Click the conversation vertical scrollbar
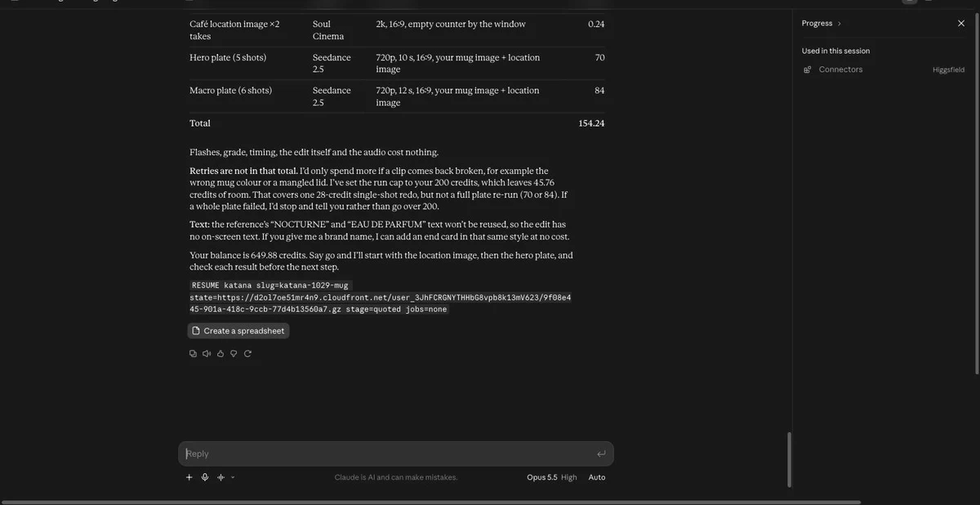Image resolution: width=980 pixels, height=505 pixels. point(788,460)
